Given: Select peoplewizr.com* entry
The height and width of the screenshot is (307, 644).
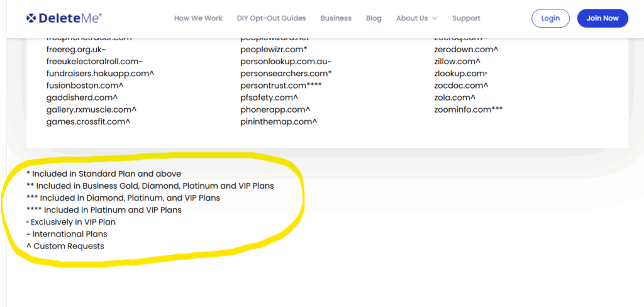Looking at the screenshot, I should [274, 50].
